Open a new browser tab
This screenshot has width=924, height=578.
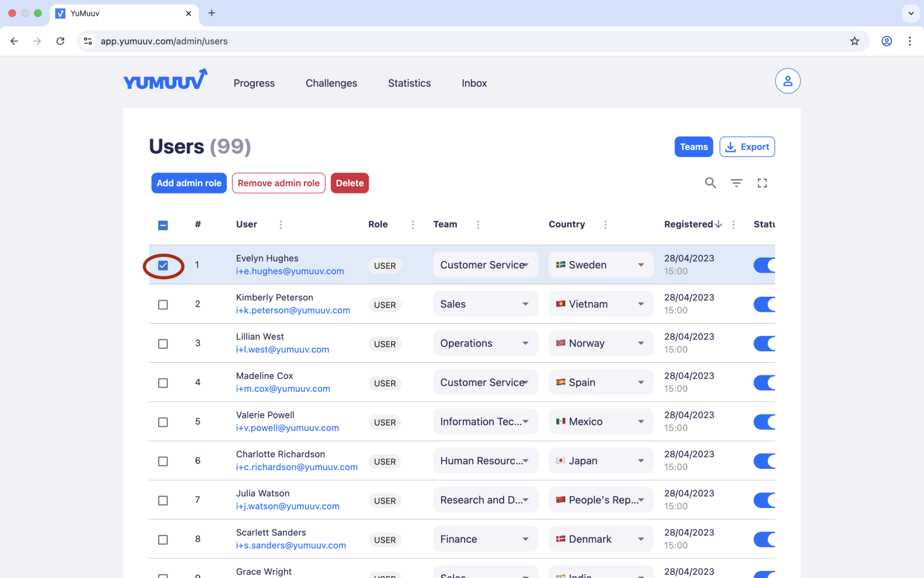coord(212,13)
